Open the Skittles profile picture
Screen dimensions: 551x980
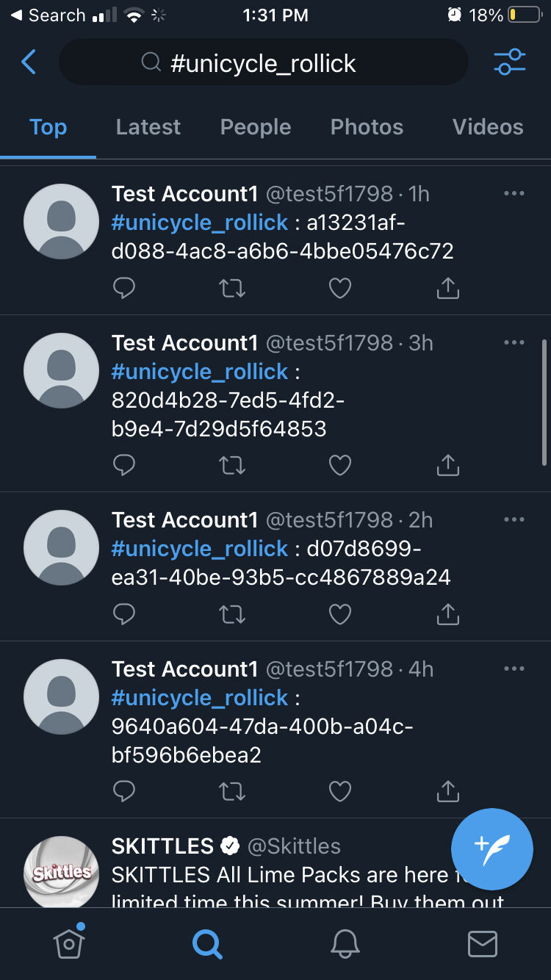pos(62,871)
